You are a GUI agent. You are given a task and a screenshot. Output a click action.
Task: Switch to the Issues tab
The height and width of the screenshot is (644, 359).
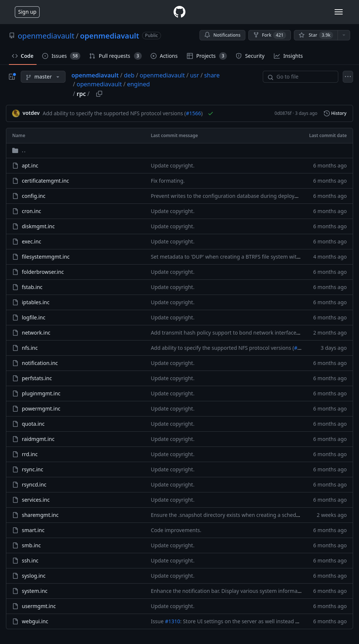tap(61, 56)
